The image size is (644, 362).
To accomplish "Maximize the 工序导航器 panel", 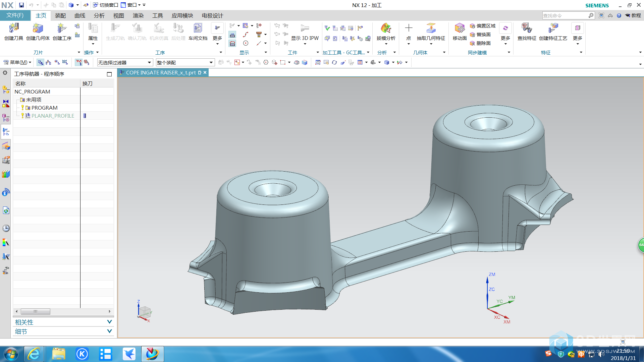I will coord(109,74).
